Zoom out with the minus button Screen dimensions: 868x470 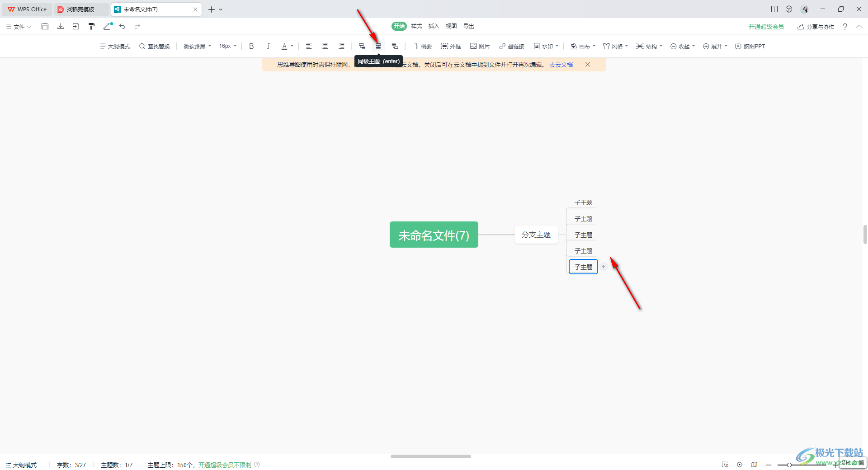pos(769,465)
